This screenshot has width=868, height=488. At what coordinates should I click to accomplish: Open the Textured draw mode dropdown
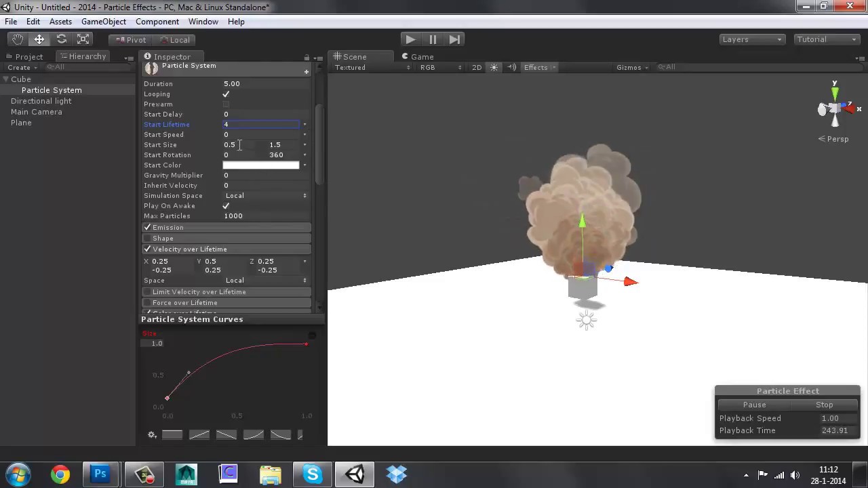click(x=372, y=68)
